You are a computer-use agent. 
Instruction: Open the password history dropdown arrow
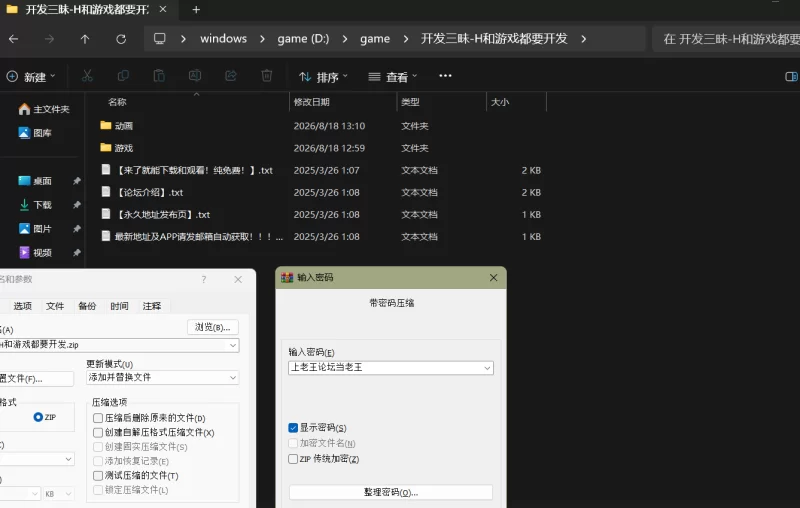[x=487, y=368]
